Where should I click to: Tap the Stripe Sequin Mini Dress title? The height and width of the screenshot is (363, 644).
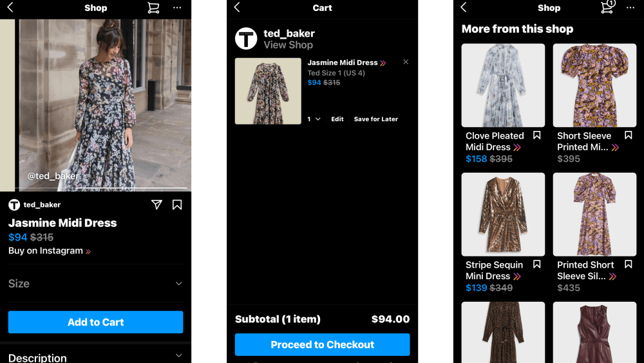point(494,271)
